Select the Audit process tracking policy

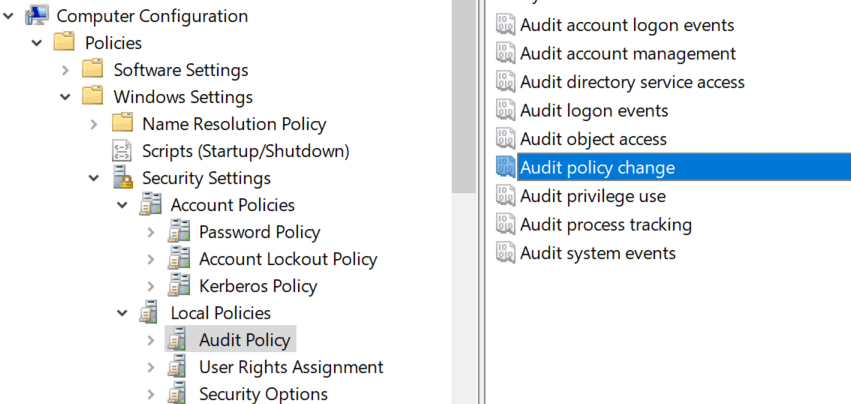(x=606, y=225)
